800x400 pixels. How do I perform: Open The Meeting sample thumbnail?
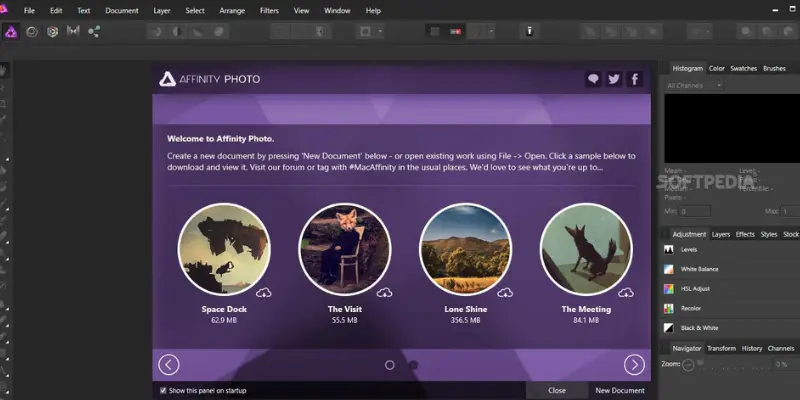586,249
